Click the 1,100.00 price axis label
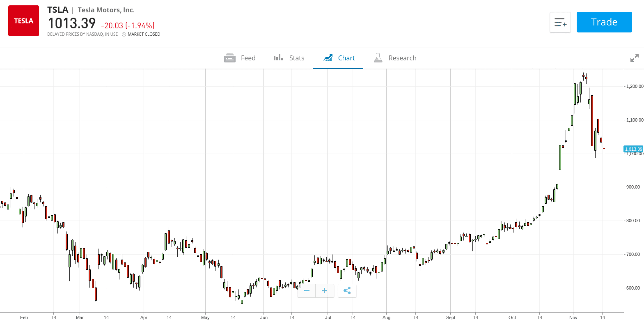 635,120
